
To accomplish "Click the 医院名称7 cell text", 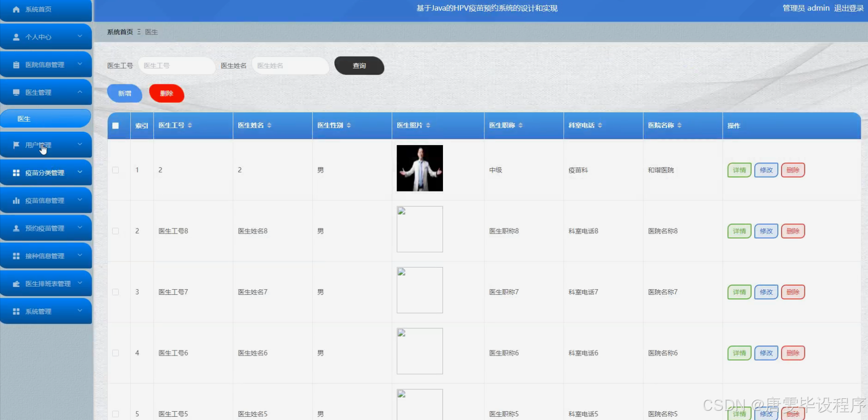I will [663, 292].
